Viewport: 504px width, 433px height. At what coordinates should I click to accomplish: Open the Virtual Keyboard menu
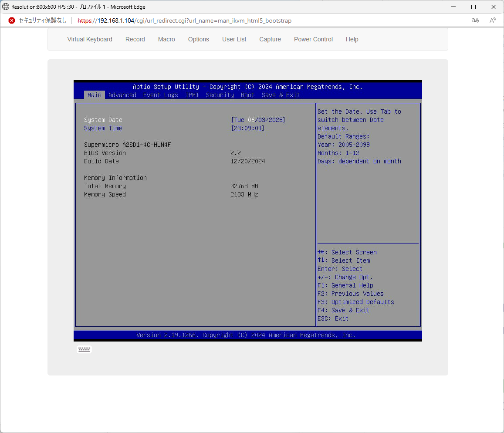click(x=90, y=39)
